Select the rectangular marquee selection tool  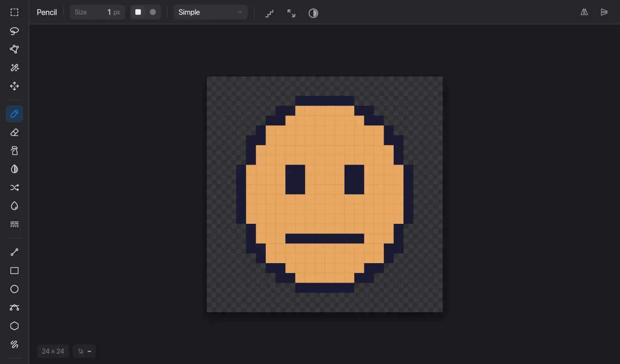coord(15,12)
